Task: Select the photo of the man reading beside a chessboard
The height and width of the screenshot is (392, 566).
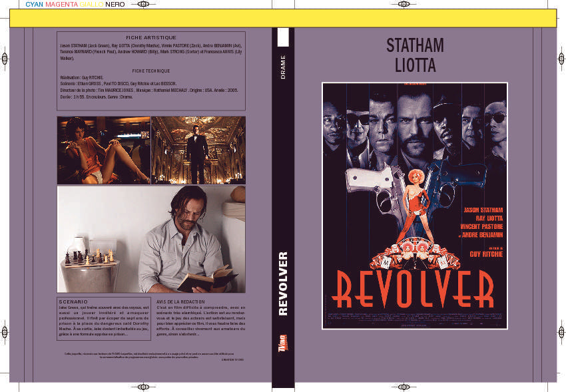Action: (151, 239)
